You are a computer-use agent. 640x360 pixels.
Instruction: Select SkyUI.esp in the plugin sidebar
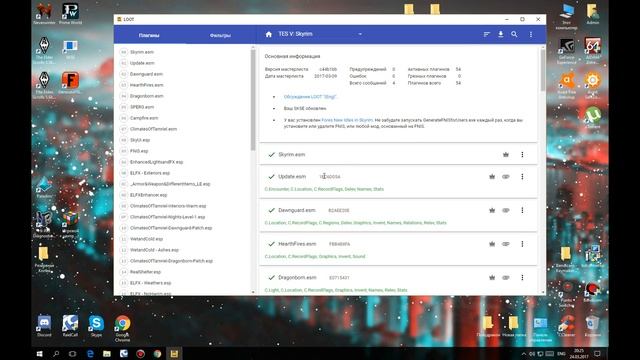[140, 140]
